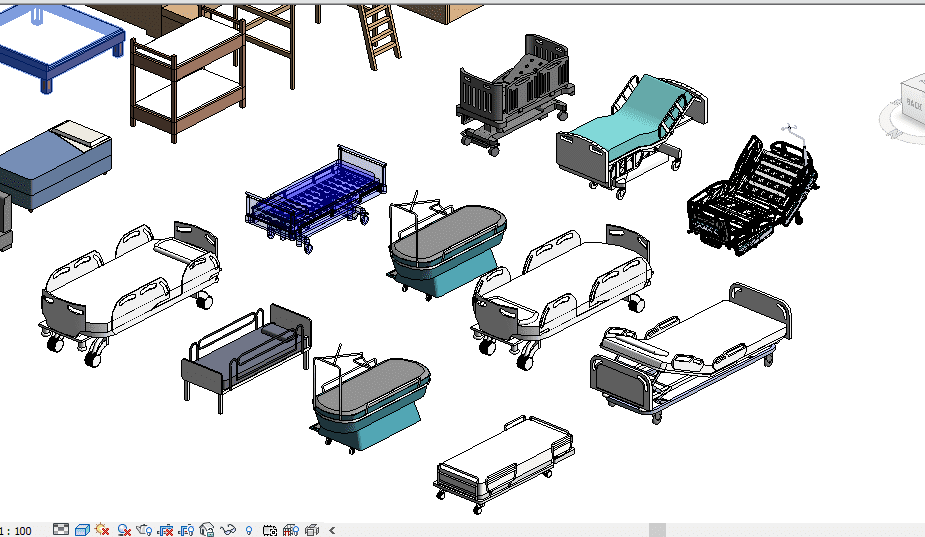Click Highlight Displacement Sets icon

(x=312, y=530)
